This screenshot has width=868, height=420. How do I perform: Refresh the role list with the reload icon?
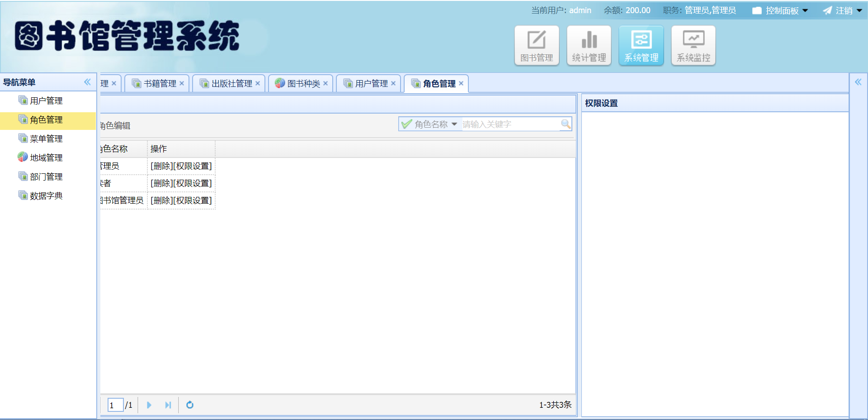pos(190,405)
